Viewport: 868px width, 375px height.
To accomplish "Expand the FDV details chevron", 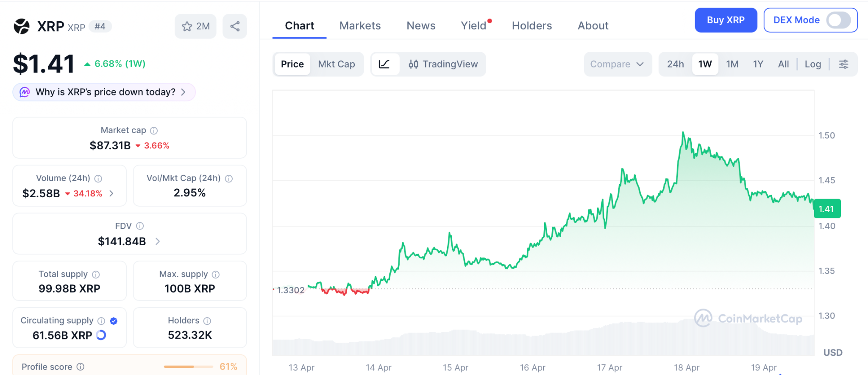I will click(158, 241).
